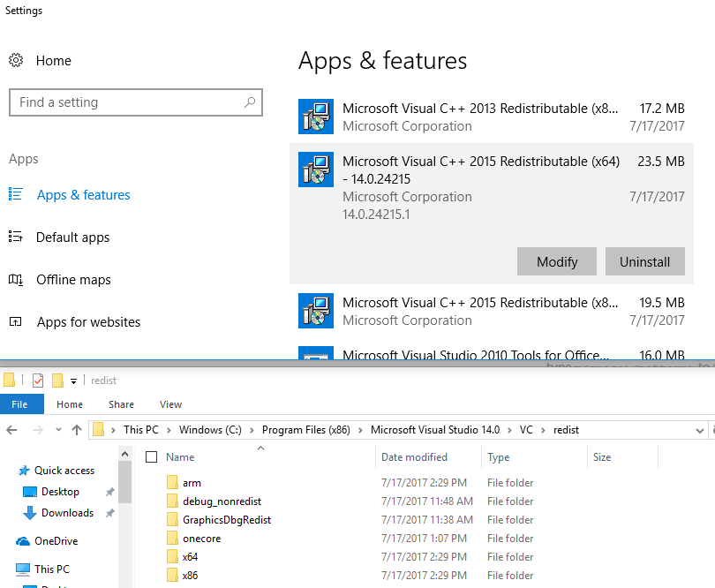
Task: Click the Offline maps sidebar icon
Action: 16,280
